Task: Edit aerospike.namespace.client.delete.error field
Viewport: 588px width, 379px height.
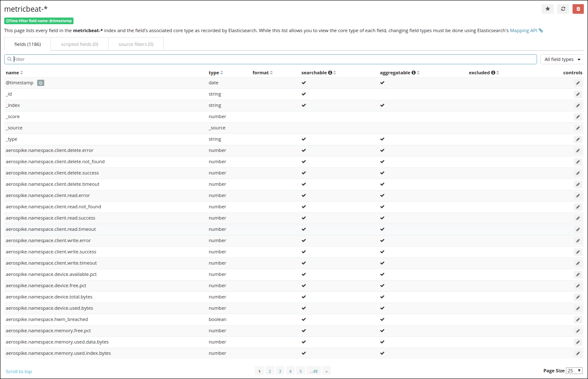Action: click(578, 151)
